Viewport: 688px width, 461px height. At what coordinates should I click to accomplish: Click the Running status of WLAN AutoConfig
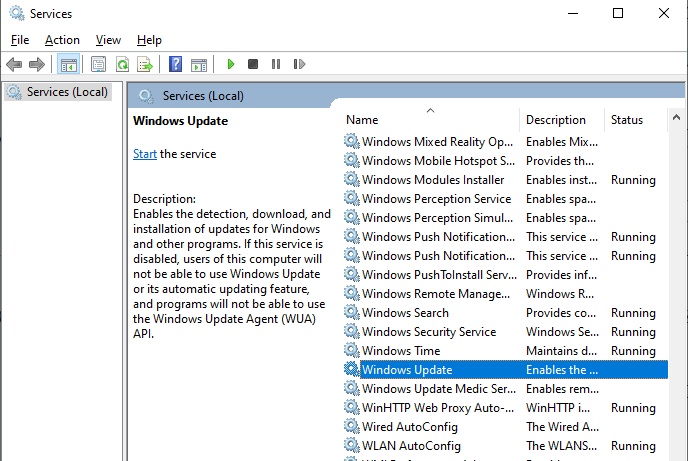point(633,446)
